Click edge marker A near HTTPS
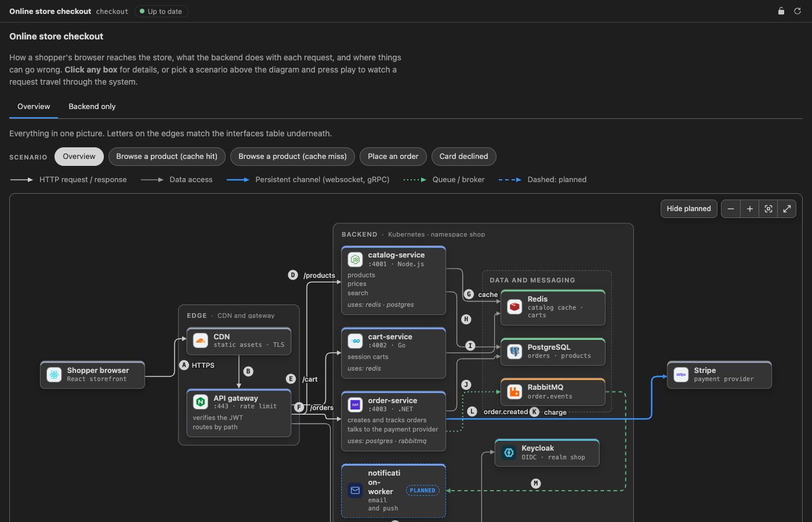 184,365
